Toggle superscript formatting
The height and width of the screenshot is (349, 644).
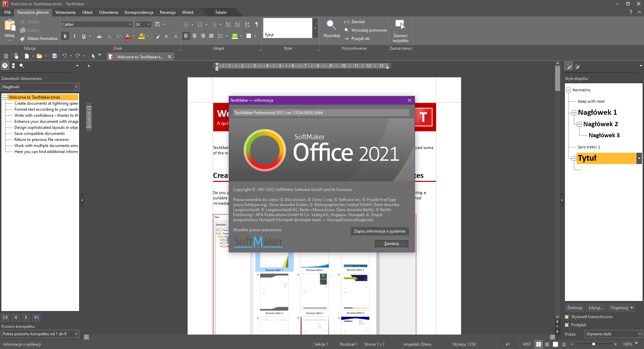click(118, 36)
